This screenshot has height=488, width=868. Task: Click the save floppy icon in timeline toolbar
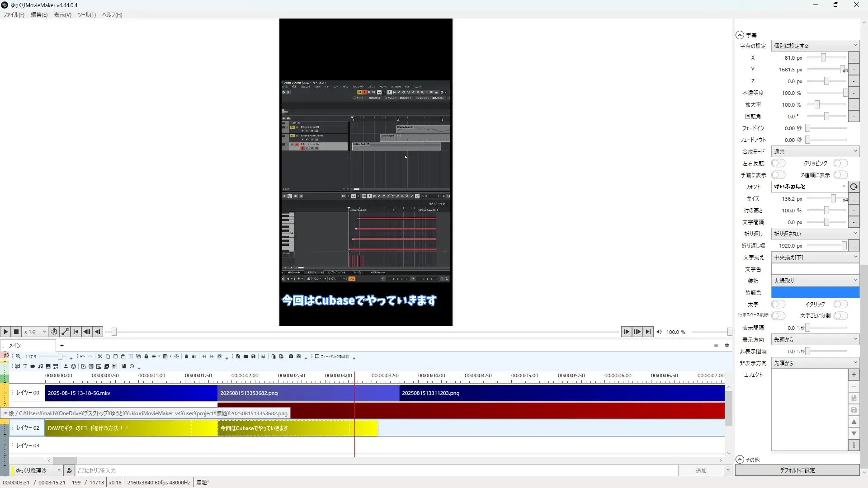click(x=253, y=357)
